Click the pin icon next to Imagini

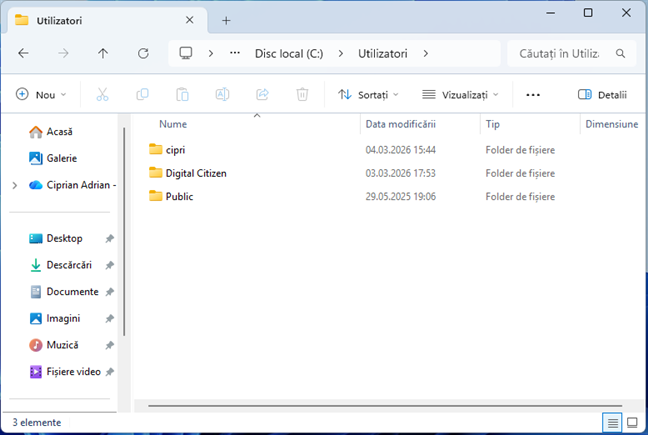point(110,319)
